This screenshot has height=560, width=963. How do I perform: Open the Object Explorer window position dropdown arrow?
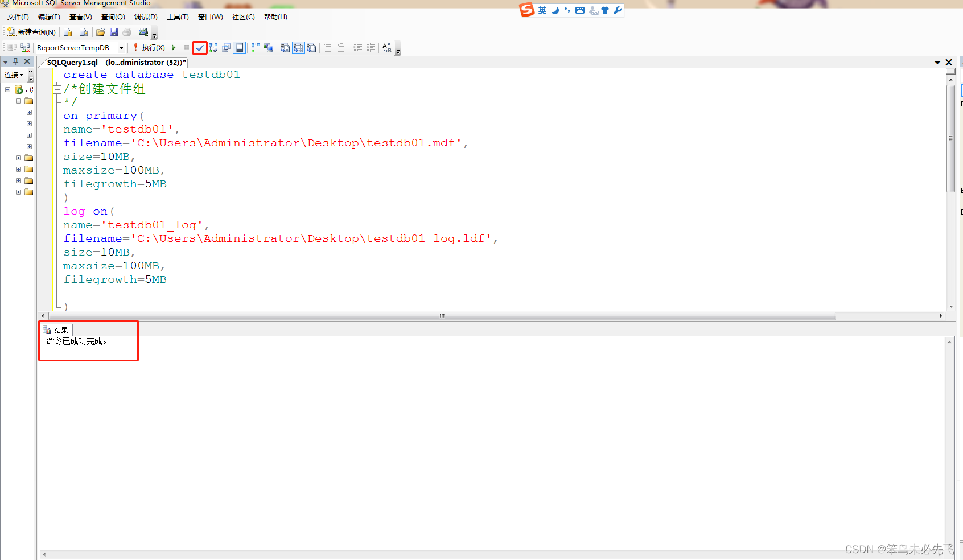pos(5,61)
